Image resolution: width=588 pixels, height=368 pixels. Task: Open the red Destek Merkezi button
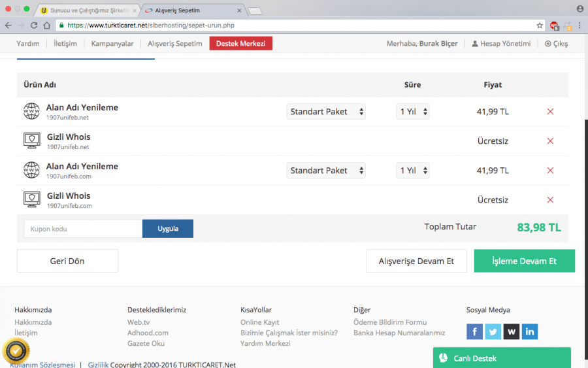point(240,44)
